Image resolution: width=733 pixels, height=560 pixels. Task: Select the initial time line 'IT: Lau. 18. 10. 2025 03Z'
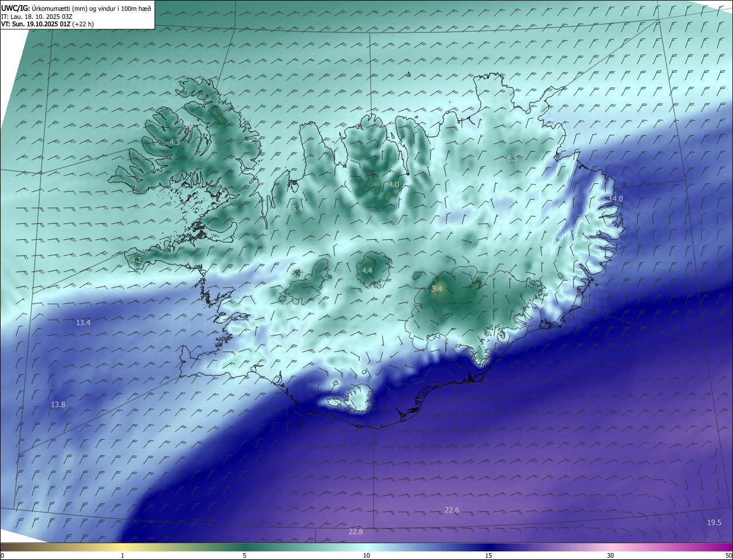[37, 17]
